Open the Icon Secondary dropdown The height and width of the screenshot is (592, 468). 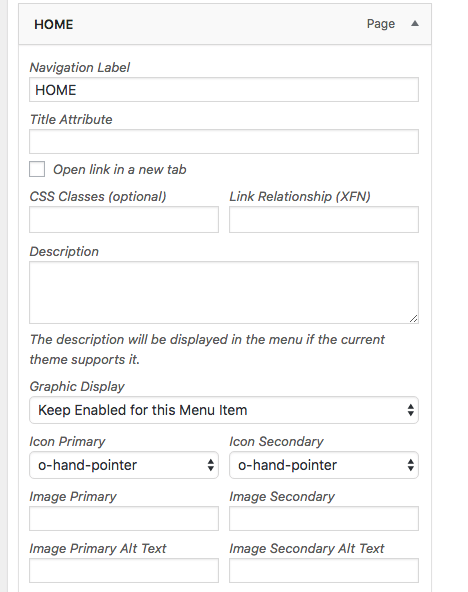[324, 465]
